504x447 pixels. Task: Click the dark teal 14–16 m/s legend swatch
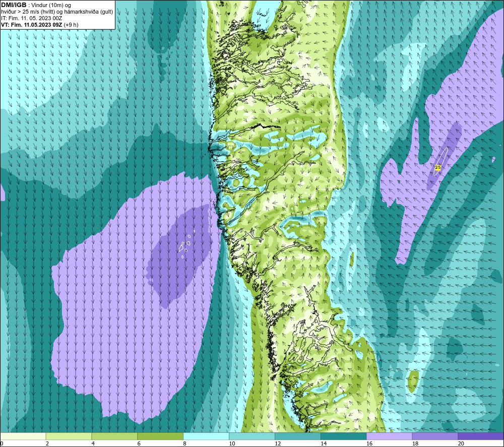(x=344, y=436)
